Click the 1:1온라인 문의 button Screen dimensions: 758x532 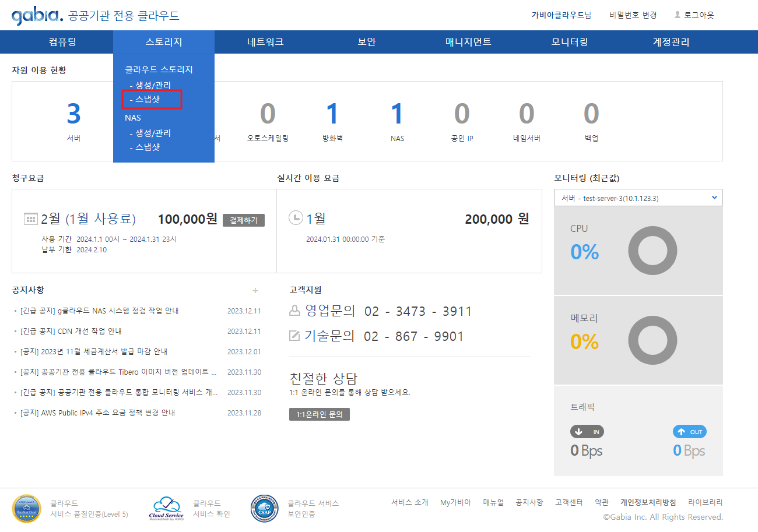(320, 414)
